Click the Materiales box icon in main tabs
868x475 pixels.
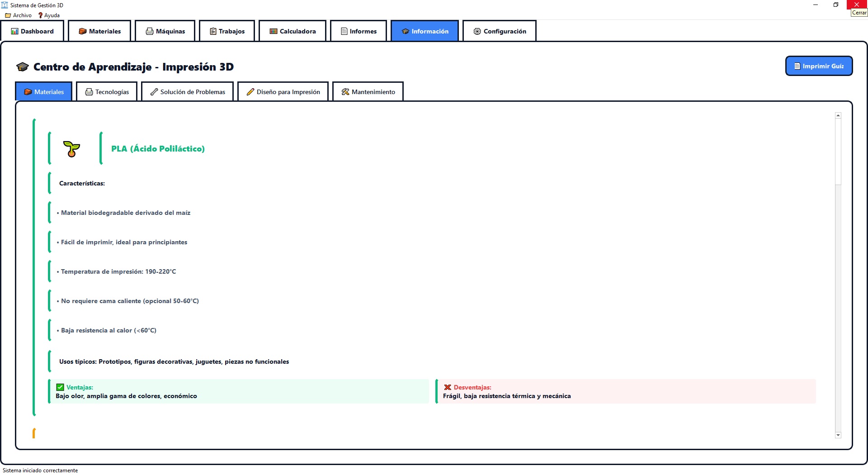point(83,31)
